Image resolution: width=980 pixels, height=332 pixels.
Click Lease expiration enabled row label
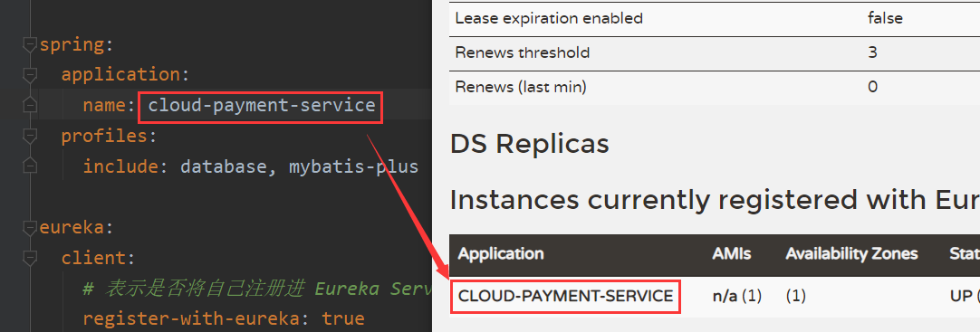pyautogui.click(x=549, y=19)
